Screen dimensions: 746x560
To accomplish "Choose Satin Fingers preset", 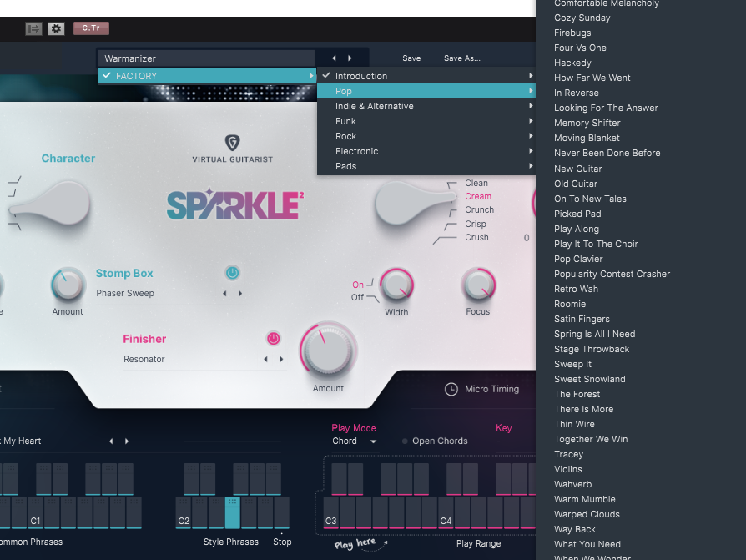I will (582, 319).
